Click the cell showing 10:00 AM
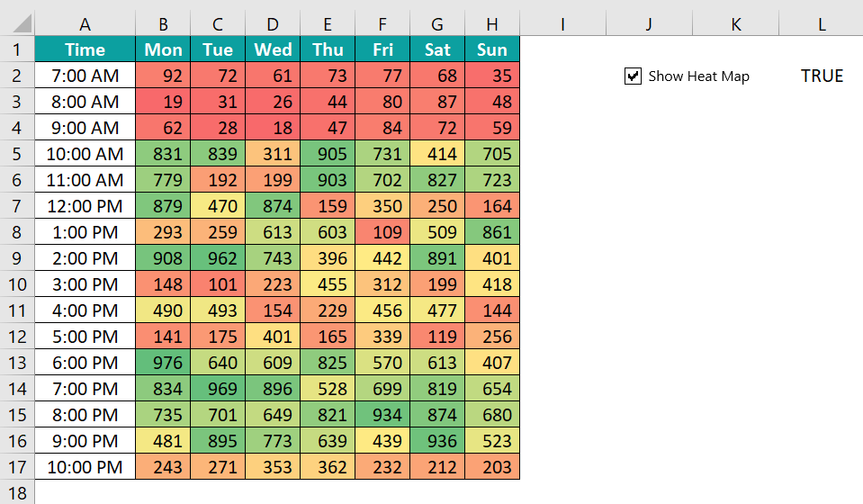Screen dimensions: 863x504 pyautogui.click(x=85, y=154)
